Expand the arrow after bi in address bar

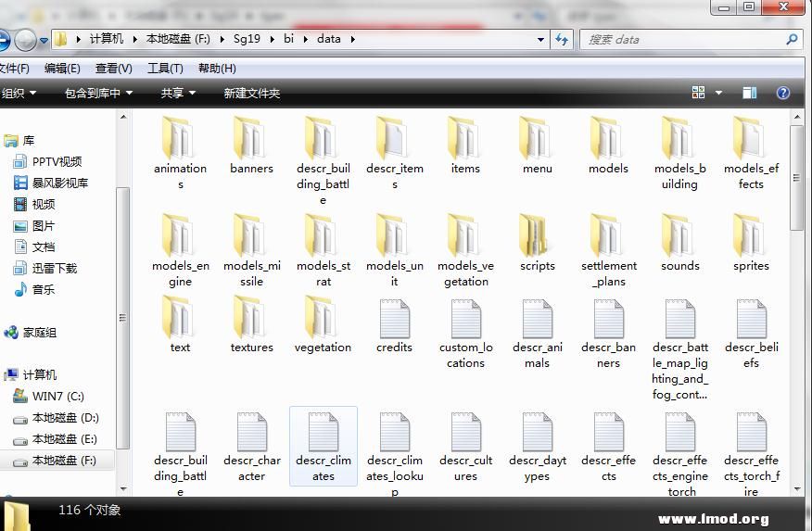coord(306,39)
